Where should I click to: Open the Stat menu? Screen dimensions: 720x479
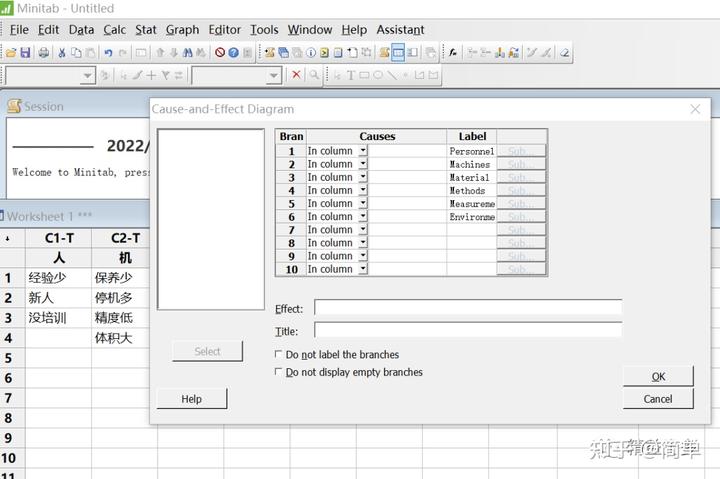146,30
